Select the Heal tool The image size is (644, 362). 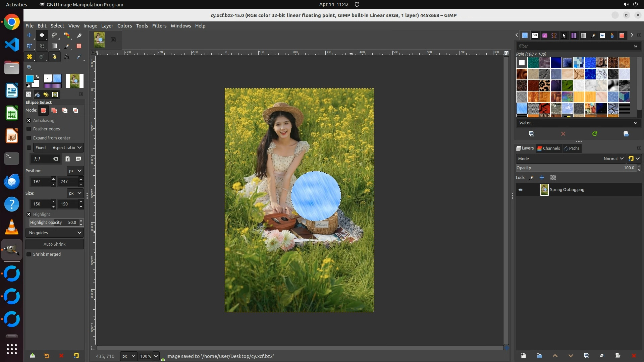pos(30,57)
